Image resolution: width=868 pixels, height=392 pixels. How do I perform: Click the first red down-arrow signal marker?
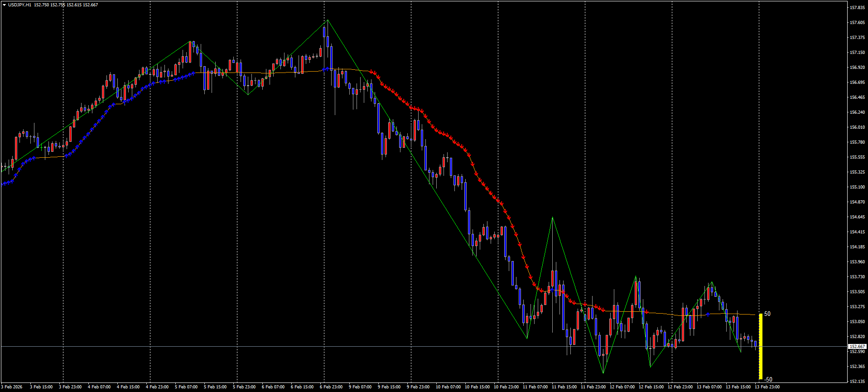coord(371,72)
